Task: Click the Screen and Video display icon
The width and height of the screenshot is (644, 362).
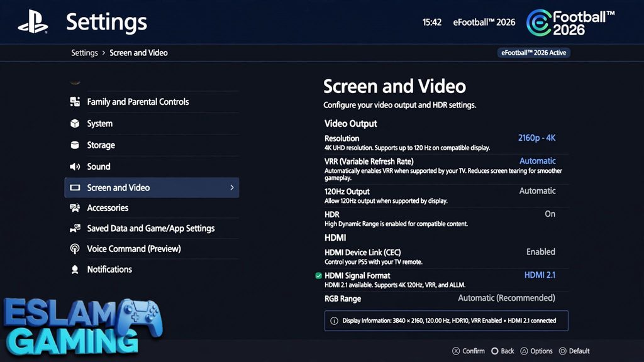Action: 75,187
